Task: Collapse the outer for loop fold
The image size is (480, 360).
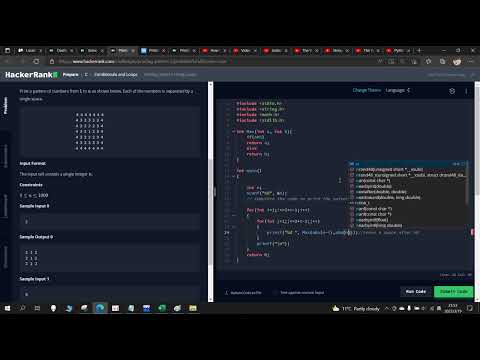Action: 233,215
